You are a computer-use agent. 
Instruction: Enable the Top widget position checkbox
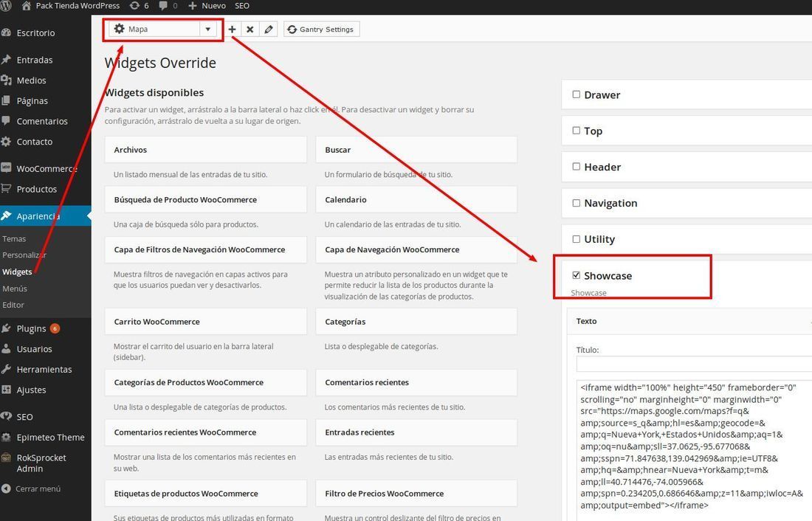(x=576, y=131)
